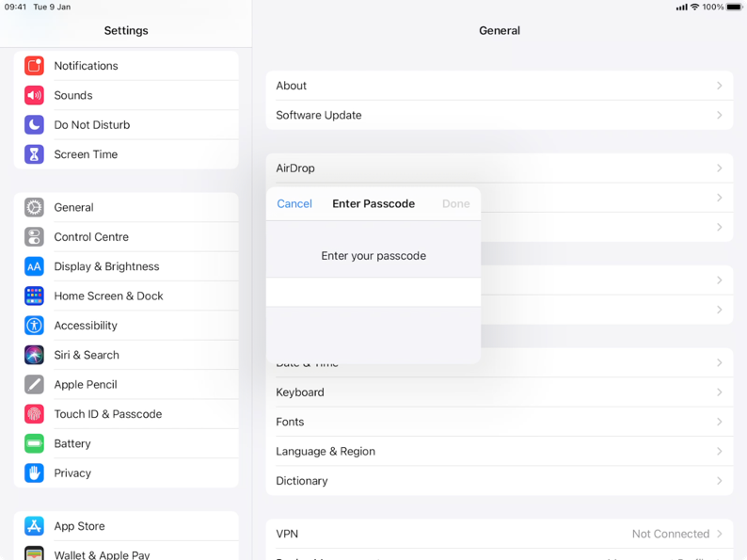
Task: Open the AirDrop row
Action: pyautogui.click(x=500, y=168)
